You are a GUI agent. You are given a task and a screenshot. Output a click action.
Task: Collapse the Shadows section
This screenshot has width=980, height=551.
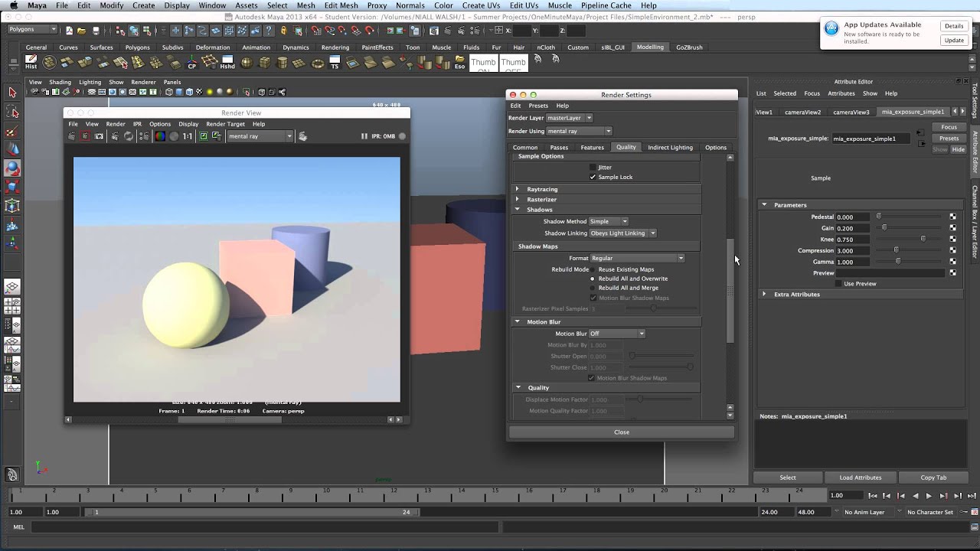tap(518, 209)
